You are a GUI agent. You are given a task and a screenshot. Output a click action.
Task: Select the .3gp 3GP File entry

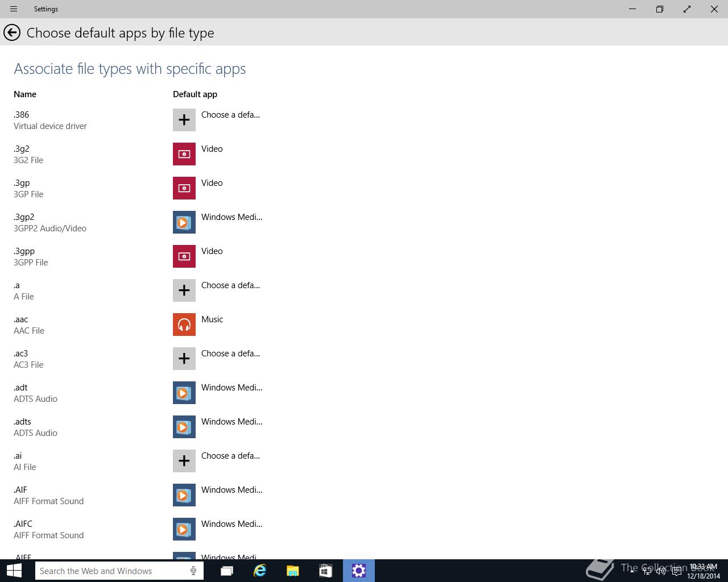28,189
